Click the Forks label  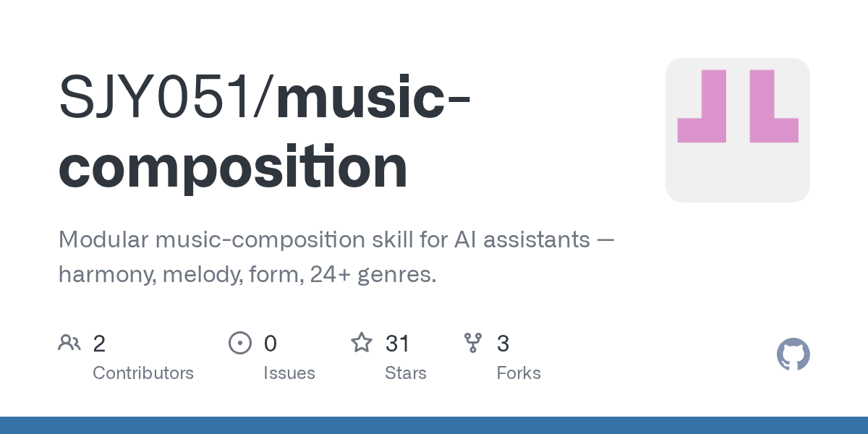(519, 373)
